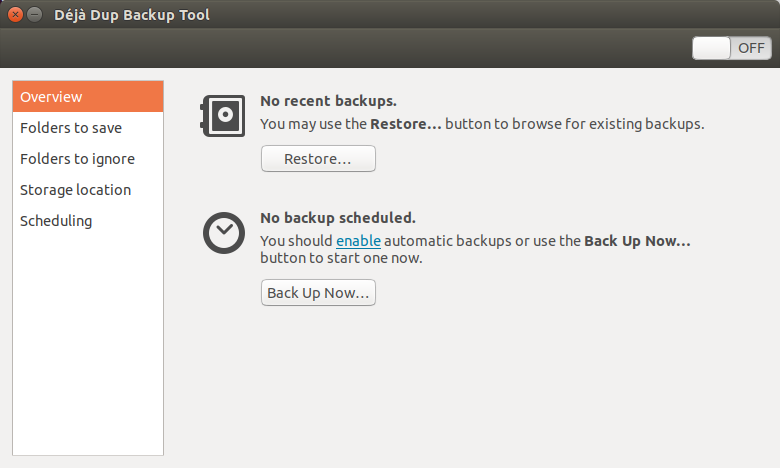Screen dimensions: 780x468
Task: Click the No backup scheduled heading
Action: pyautogui.click(x=338, y=218)
